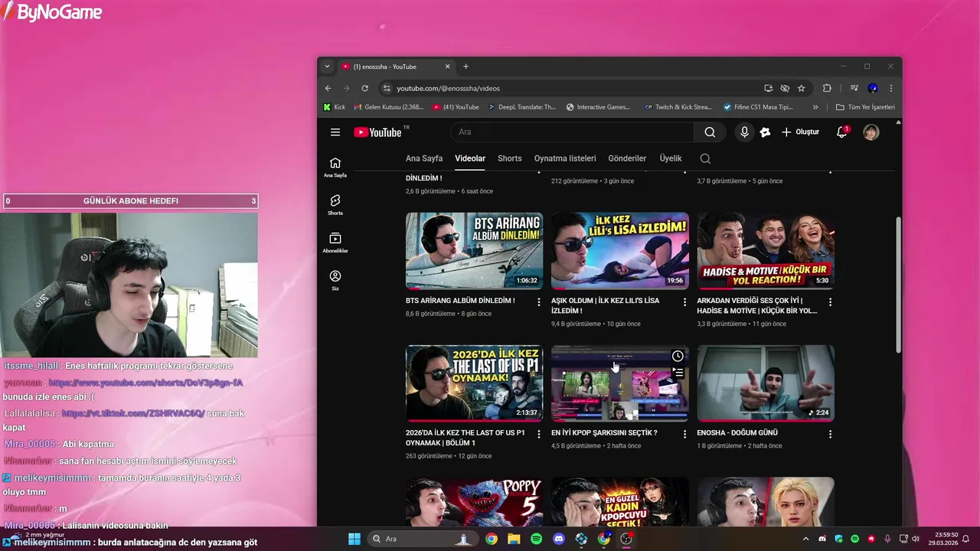Click the Windows Start button

[354, 539]
